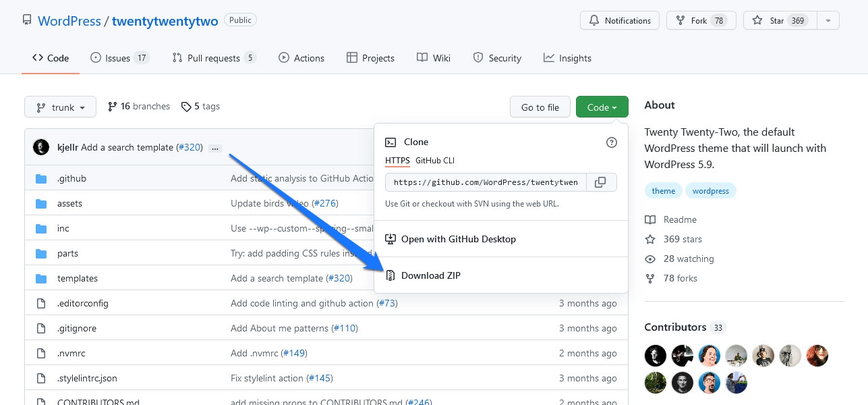Click the fork icon next to 78 forks
Viewport: 868px width, 405px height.
coord(650,279)
